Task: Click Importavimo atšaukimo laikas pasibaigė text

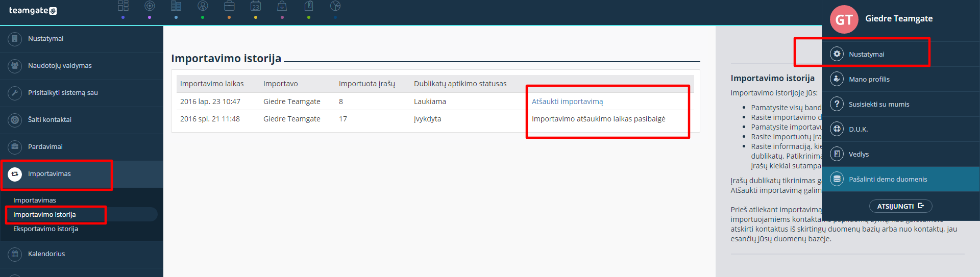Action: click(598, 119)
